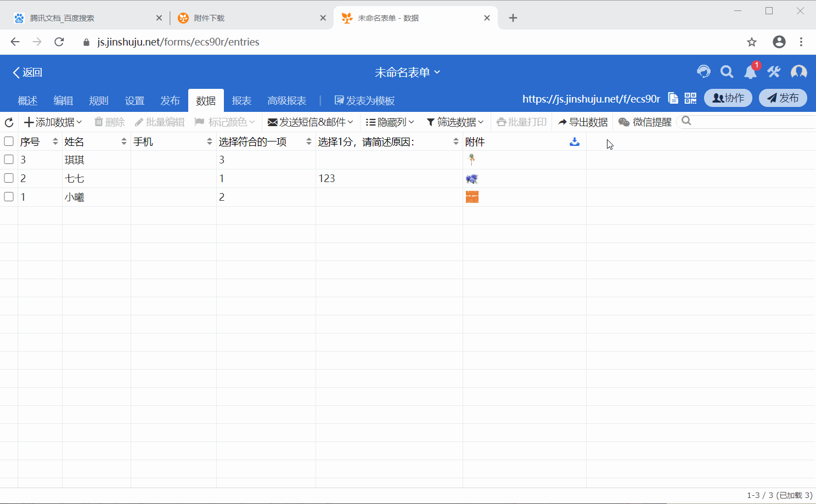Select the name cell 小曦
This screenshot has width=816, height=504.
click(96, 197)
